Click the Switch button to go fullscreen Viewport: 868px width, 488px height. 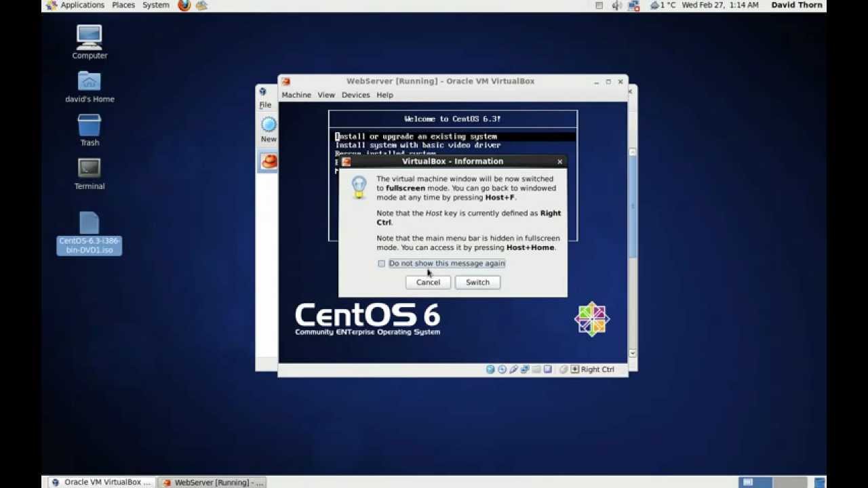[477, 283]
